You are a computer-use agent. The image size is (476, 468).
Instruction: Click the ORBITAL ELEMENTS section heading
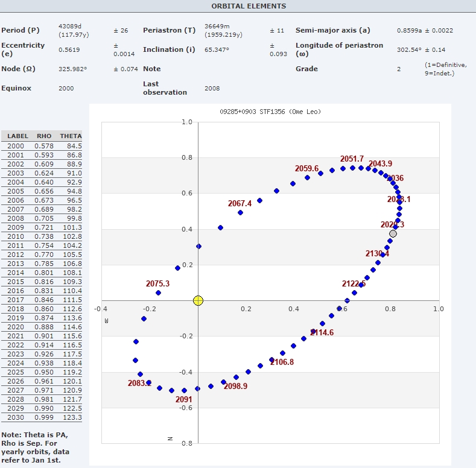(249, 6)
